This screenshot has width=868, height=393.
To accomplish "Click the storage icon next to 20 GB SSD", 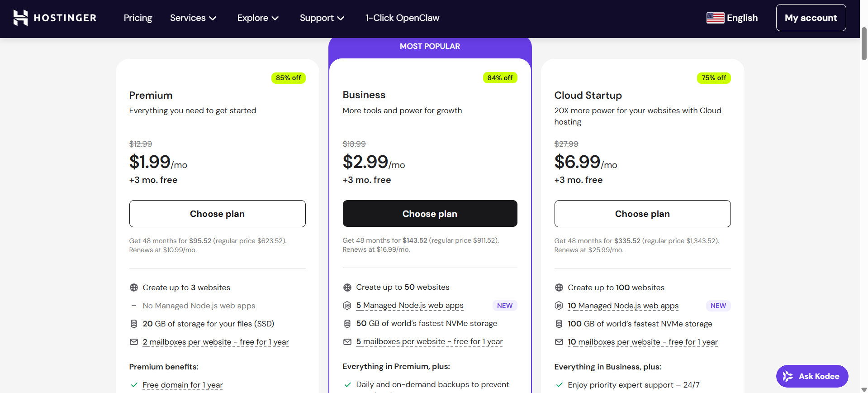I will [133, 323].
